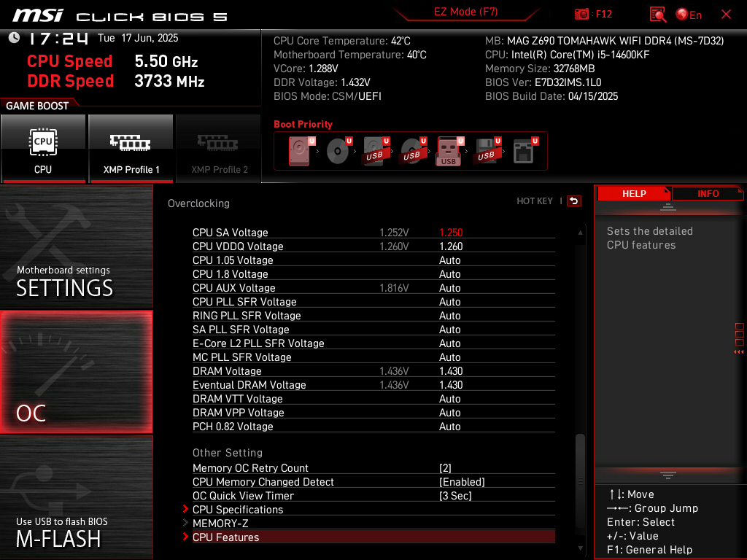Click the settings list scroll up arrow
This screenshot has height=560, width=747.
pos(580,233)
